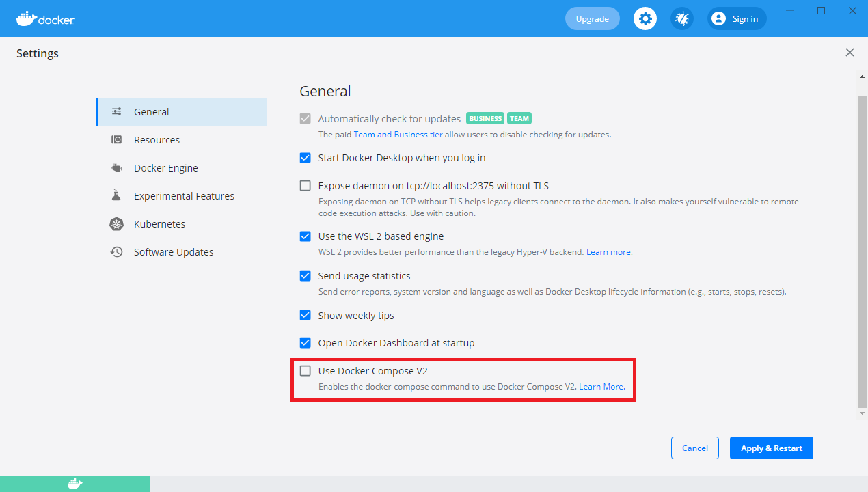Enable Use Docker Compose V2 checkbox
The height and width of the screenshot is (492, 868).
point(306,371)
